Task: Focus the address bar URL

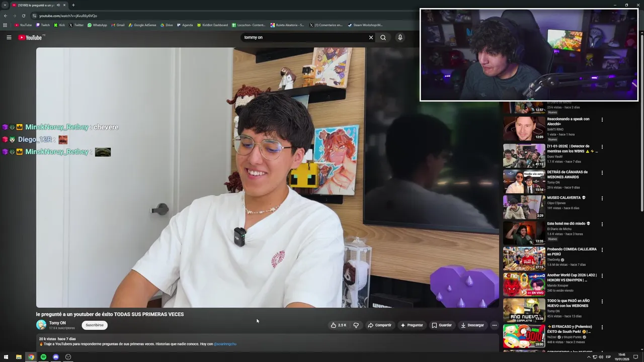Action: (68, 16)
